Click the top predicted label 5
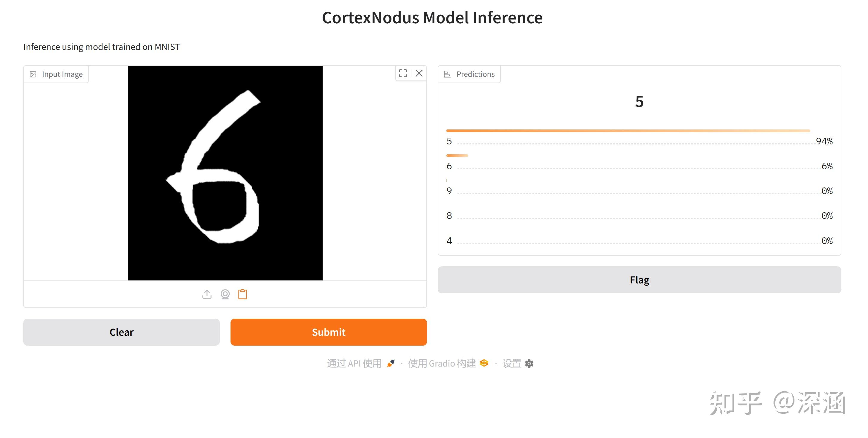Viewport: 868px width, 438px height. click(x=639, y=101)
